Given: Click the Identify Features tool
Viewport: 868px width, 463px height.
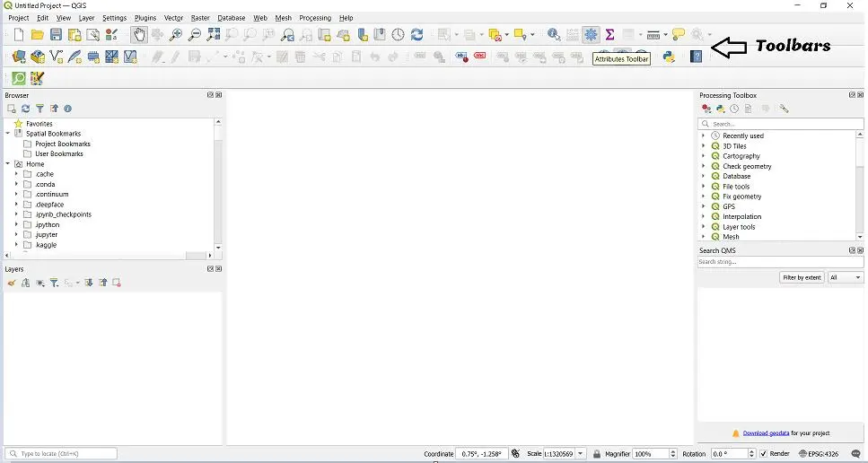Looking at the screenshot, I should click(554, 35).
